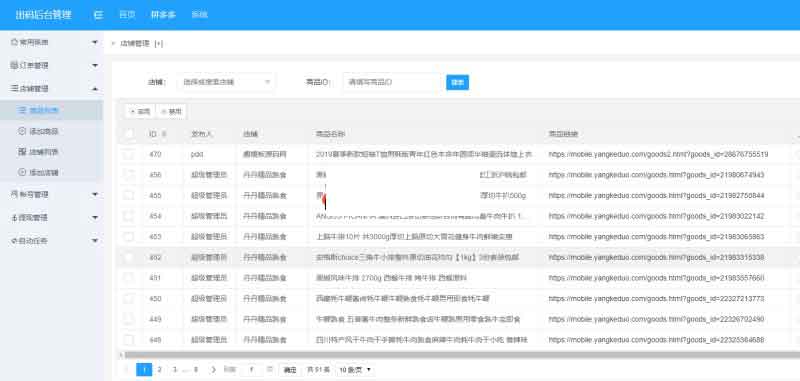Go to next page arrow in pagination
Screen dimensions: 800x381
[213, 369]
